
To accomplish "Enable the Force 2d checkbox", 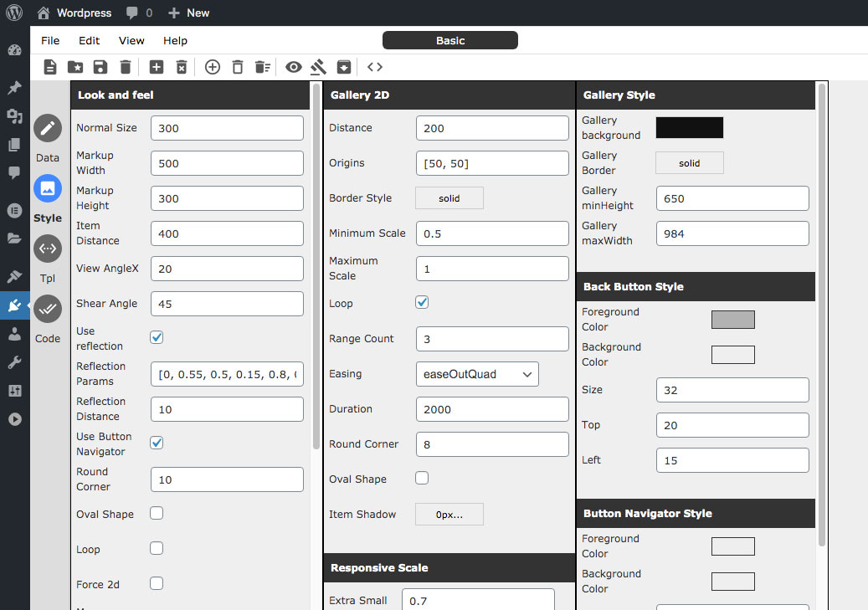I will [157, 583].
